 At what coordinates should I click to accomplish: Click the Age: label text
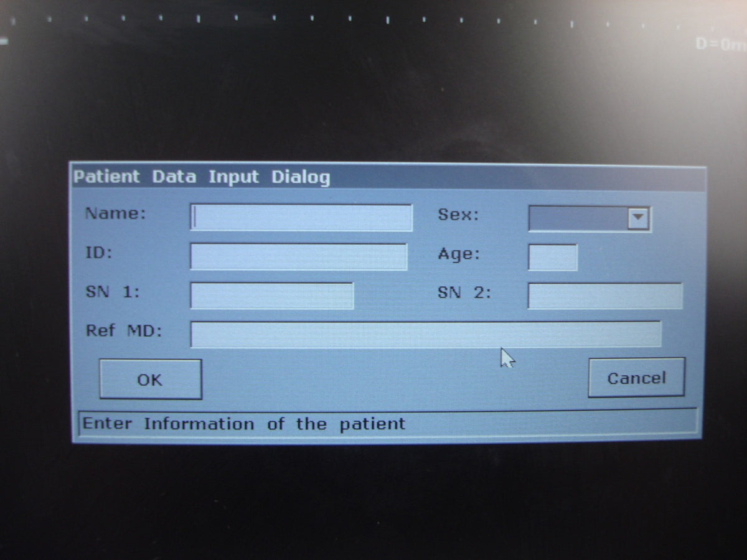[459, 254]
